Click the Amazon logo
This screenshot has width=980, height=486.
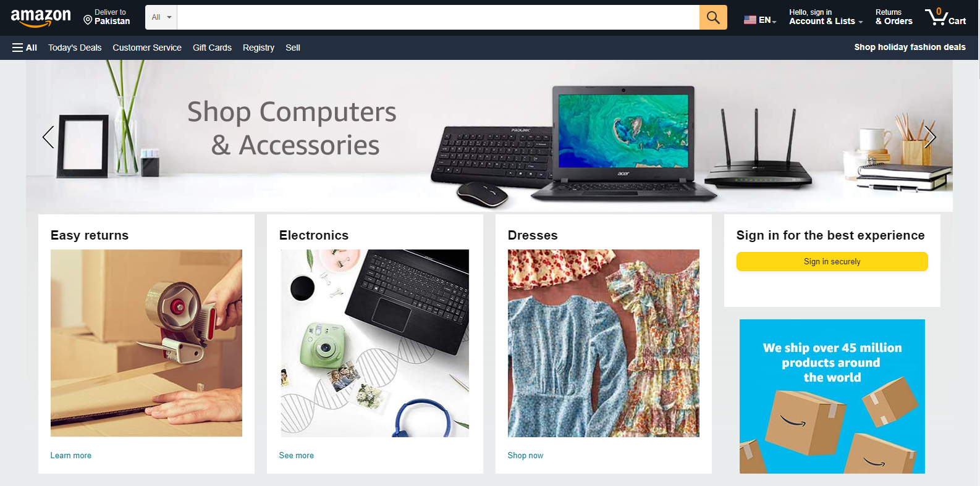(x=41, y=18)
